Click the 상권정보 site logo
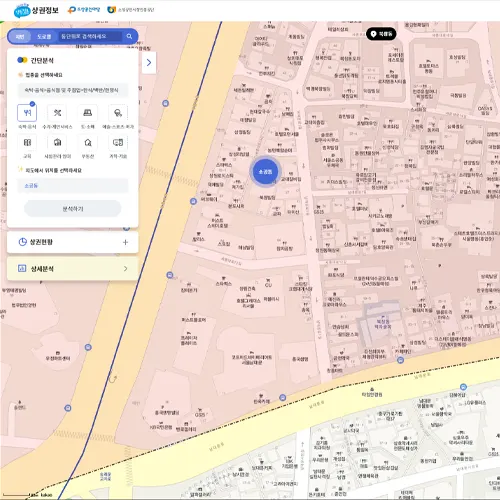 [x=36, y=10]
